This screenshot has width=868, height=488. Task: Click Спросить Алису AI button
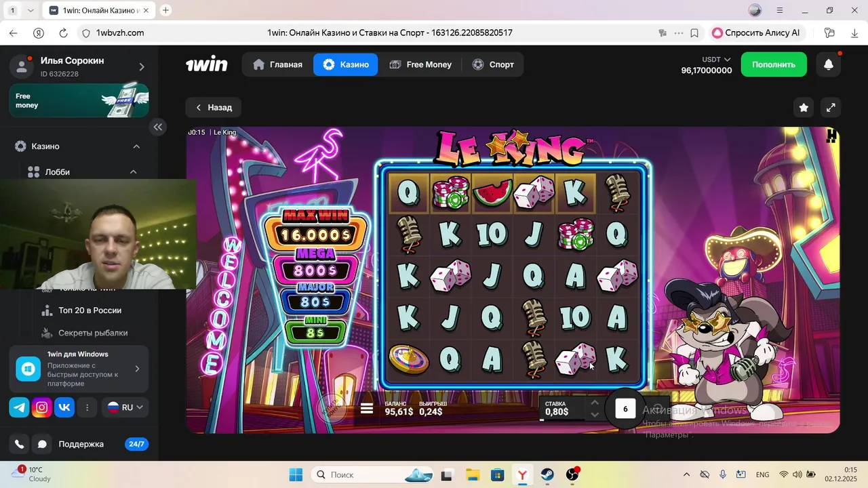756,33
